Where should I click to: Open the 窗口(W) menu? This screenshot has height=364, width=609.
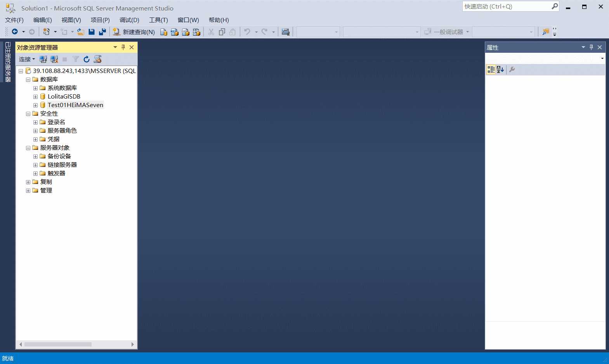(x=188, y=20)
